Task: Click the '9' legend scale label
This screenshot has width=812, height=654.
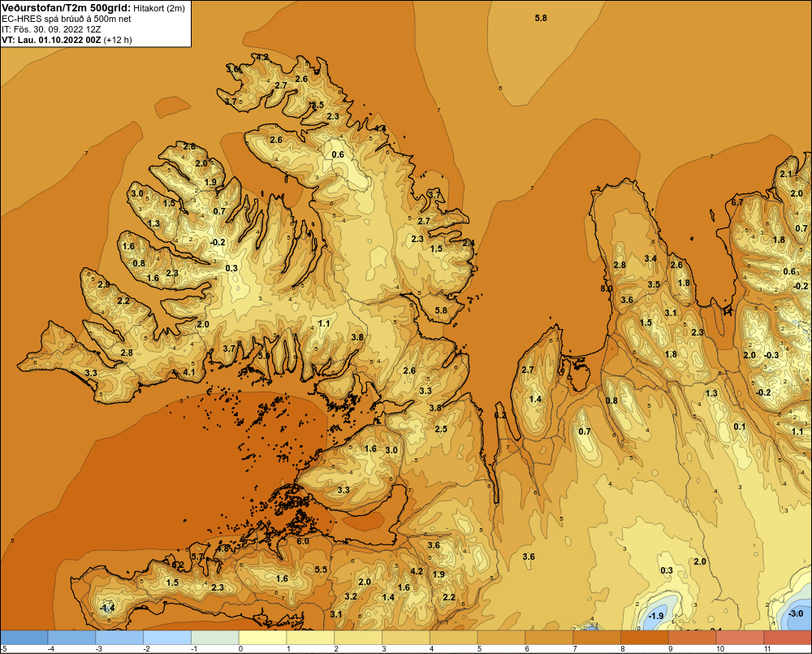Action: pos(670,649)
